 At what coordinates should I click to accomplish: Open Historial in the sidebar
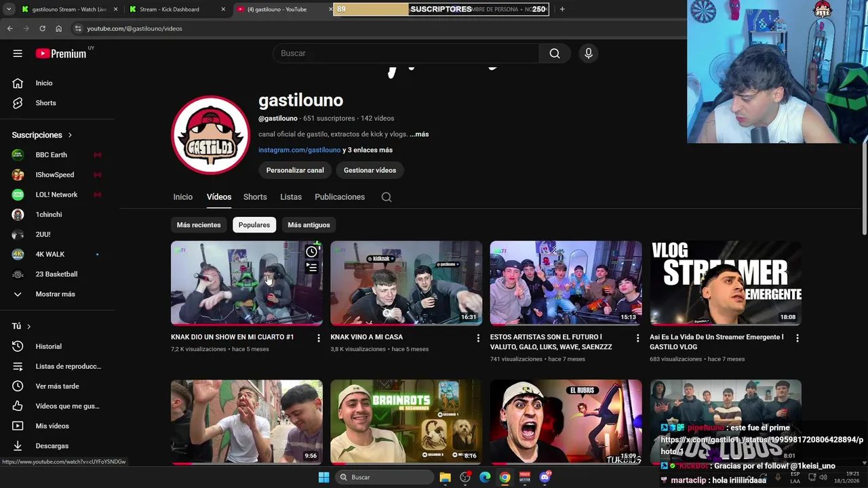pyautogui.click(x=48, y=346)
